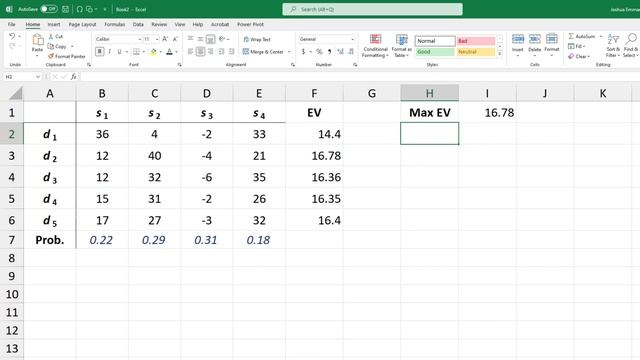Click Decrease Decimal icon
This screenshot has height=360, width=640.
click(351, 52)
